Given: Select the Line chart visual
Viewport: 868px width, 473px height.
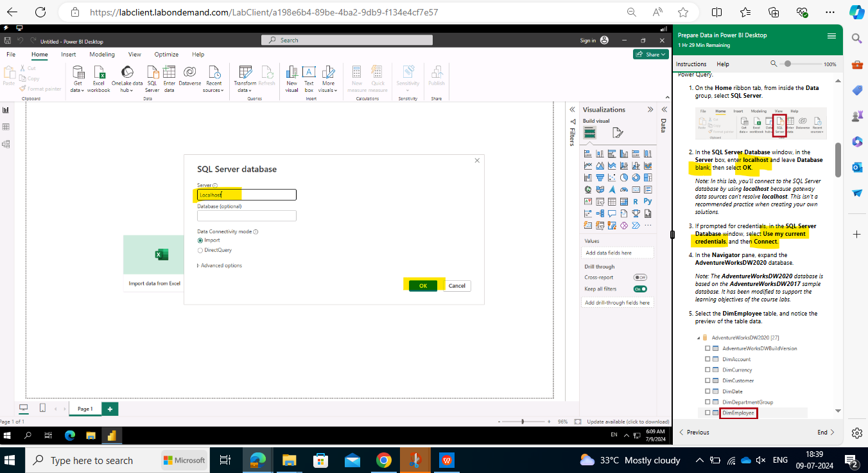Looking at the screenshot, I should pos(587,166).
